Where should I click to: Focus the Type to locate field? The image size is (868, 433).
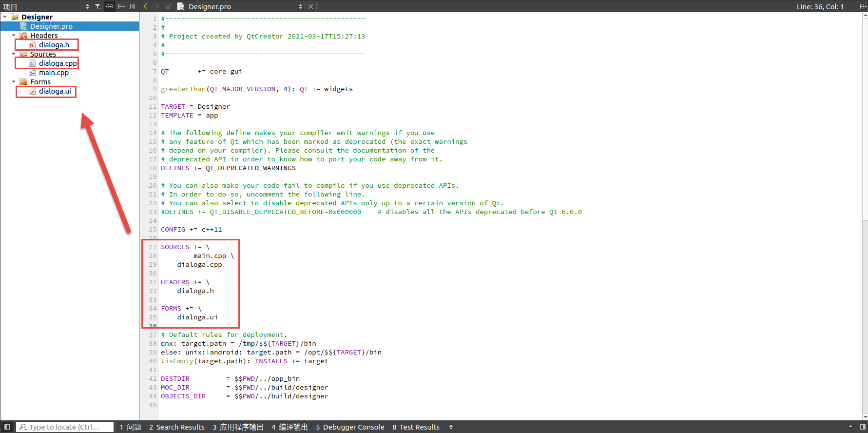[65, 427]
